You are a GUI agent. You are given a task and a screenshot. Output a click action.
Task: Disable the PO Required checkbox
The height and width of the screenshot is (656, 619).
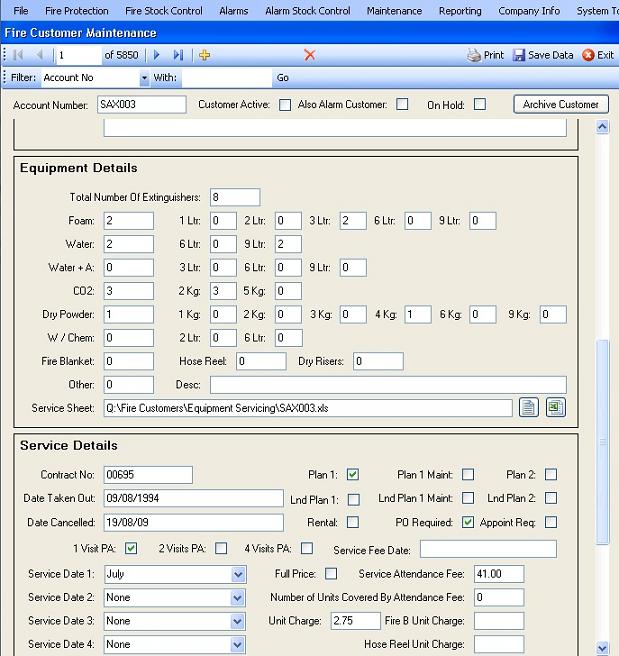point(470,522)
